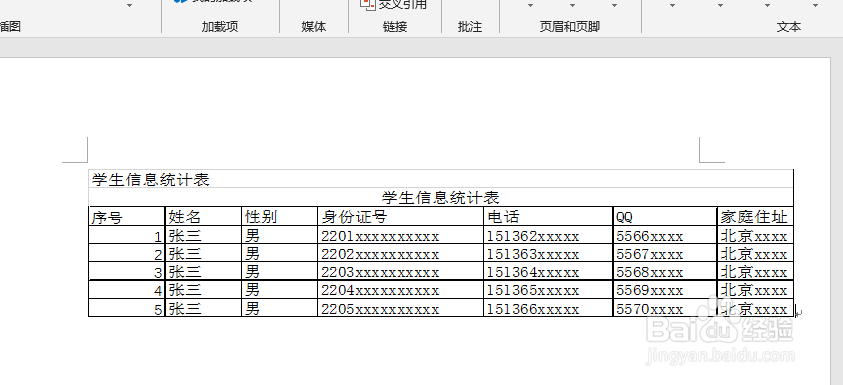
Task: Click ID cell 2202xxxxxxxxx
Action: point(401,253)
